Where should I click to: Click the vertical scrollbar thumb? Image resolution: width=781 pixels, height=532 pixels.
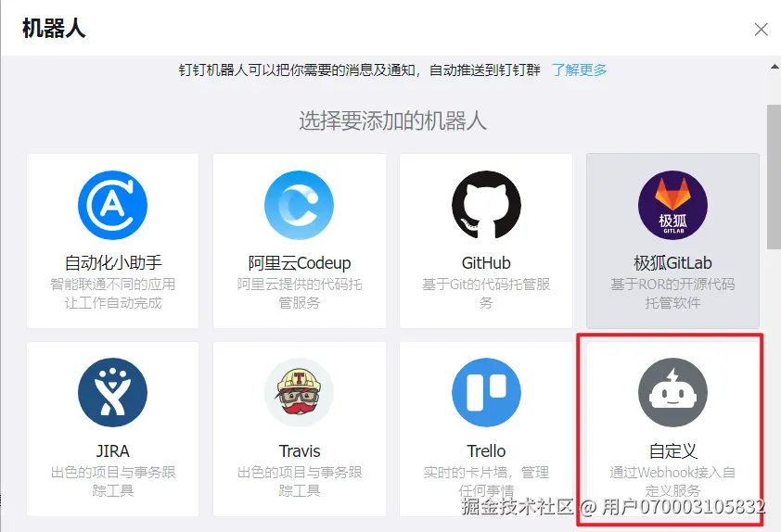[x=774, y=177]
